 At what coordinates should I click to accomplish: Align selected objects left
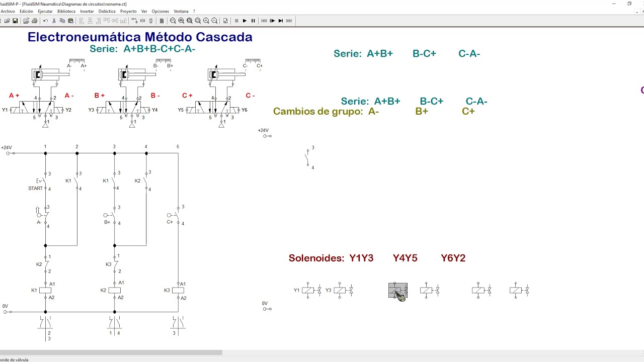coord(82,21)
